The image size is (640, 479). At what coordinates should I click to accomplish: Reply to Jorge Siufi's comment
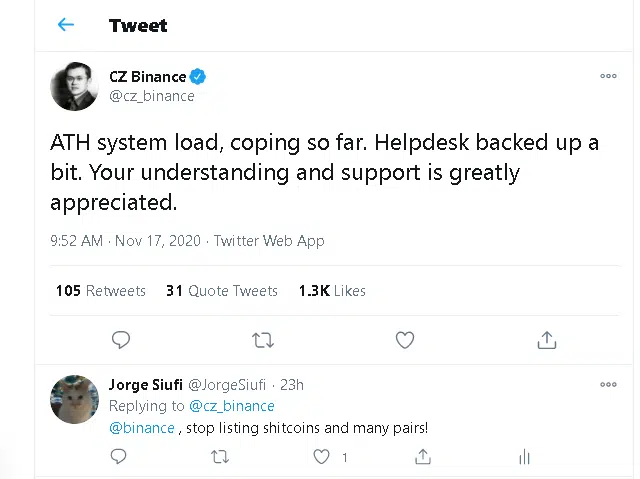[x=118, y=457]
